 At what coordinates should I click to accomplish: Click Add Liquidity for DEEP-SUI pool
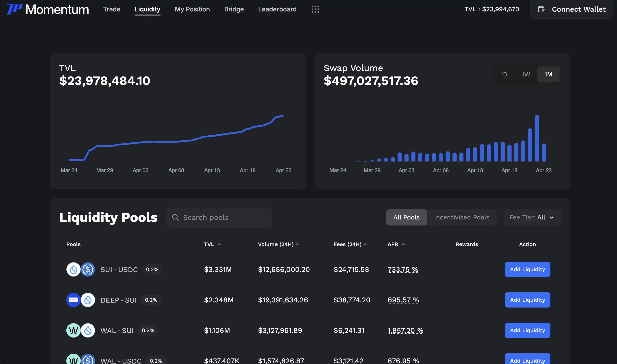pyautogui.click(x=527, y=300)
